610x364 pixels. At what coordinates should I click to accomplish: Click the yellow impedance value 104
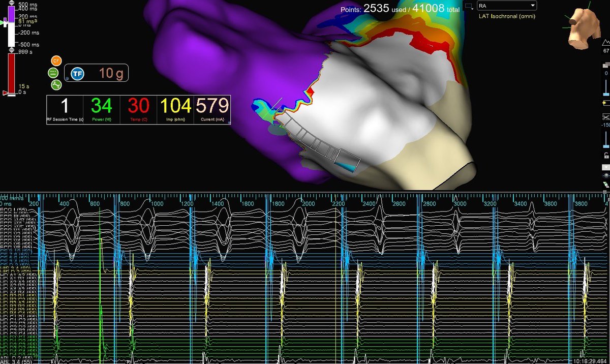(175, 105)
